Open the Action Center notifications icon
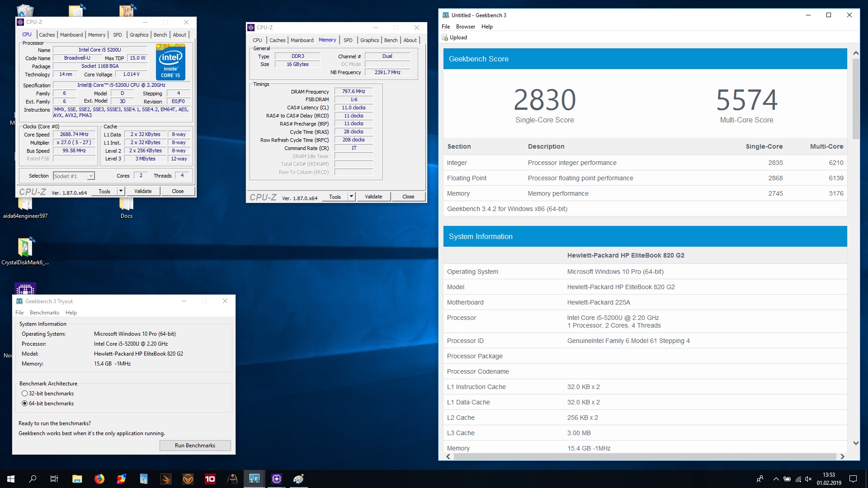The width and height of the screenshot is (868, 488). pyautogui.click(x=853, y=479)
